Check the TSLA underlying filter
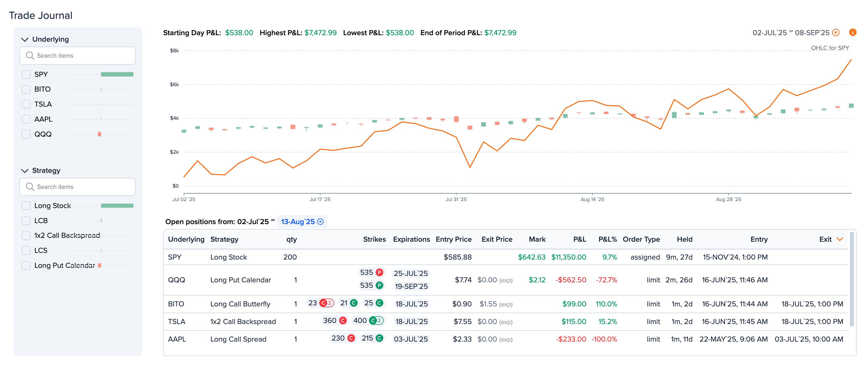The width and height of the screenshot is (868, 368). coord(26,104)
